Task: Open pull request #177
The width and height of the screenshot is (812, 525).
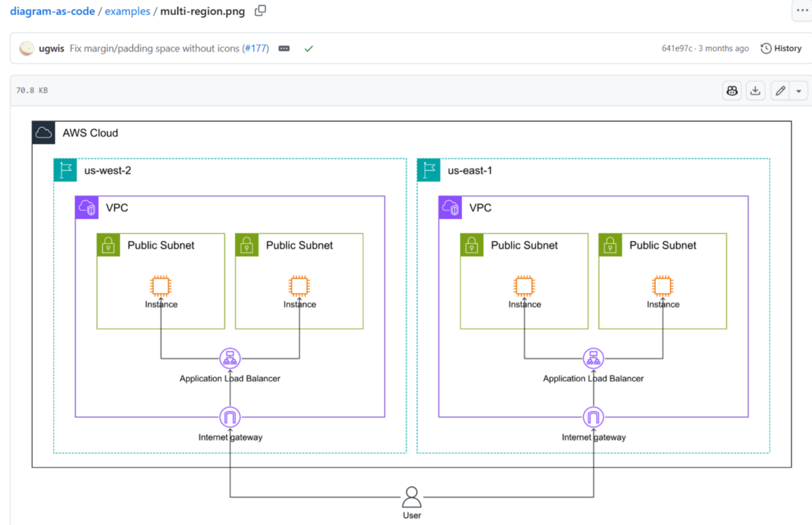Action: pyautogui.click(x=255, y=49)
